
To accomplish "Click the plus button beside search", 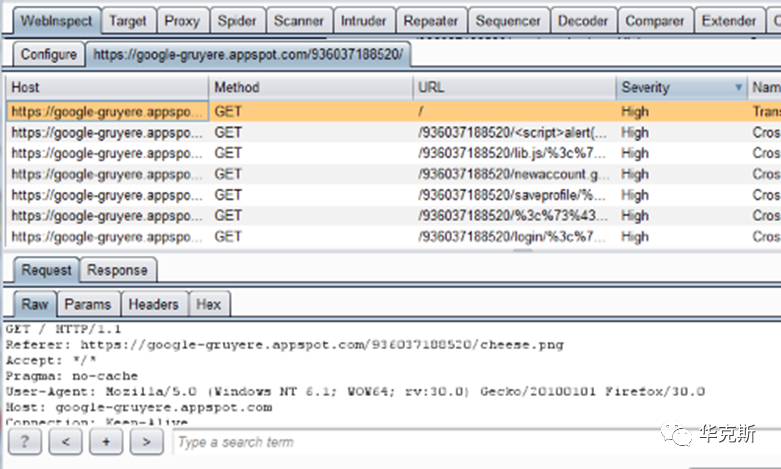I will (x=105, y=441).
